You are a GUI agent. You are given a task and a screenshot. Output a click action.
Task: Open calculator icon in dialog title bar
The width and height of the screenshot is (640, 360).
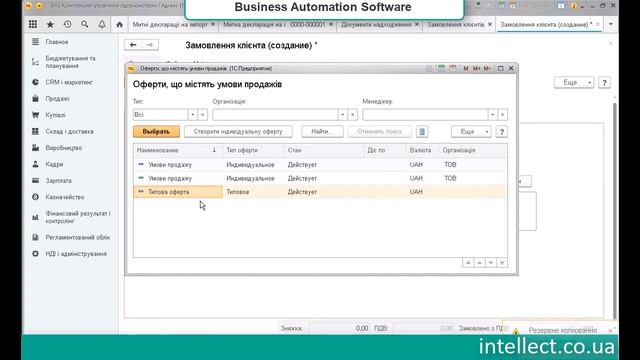442,68
